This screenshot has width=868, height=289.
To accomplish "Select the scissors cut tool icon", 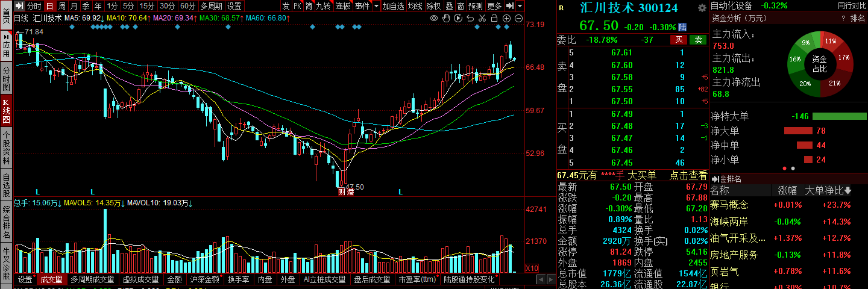I will pyautogui.click(x=482, y=19).
